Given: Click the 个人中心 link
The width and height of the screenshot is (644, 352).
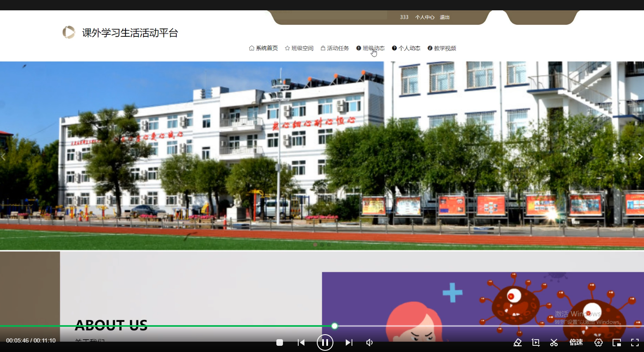Looking at the screenshot, I should [425, 17].
